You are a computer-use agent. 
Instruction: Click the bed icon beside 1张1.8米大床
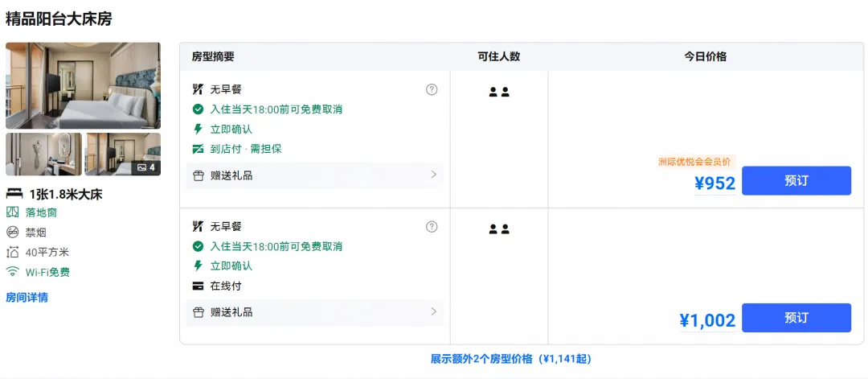pos(14,194)
